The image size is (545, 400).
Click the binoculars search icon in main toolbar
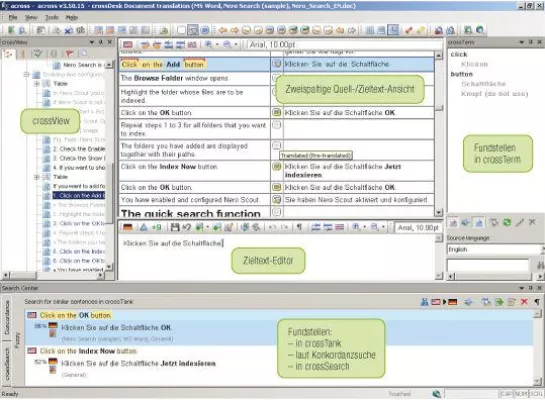point(80,30)
